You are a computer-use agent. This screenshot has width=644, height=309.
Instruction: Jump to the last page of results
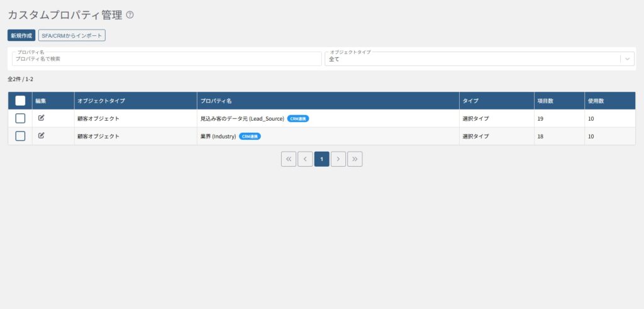(355, 159)
